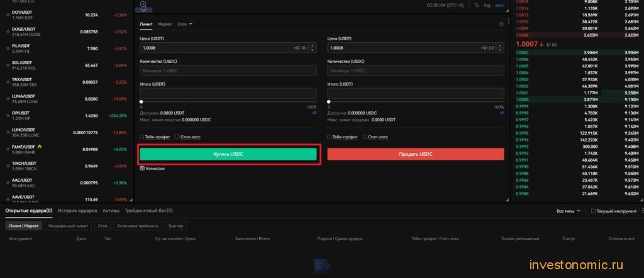Click Отменить все in orders table

pyautogui.click(x=622, y=238)
